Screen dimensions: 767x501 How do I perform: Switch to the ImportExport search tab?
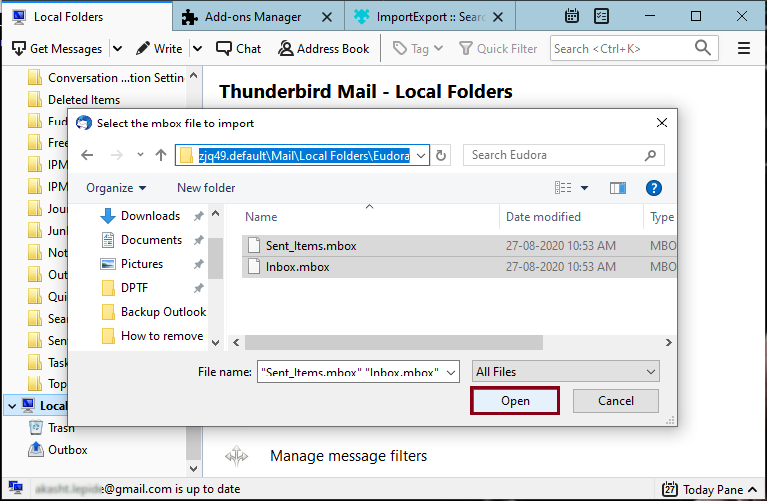tap(430, 17)
